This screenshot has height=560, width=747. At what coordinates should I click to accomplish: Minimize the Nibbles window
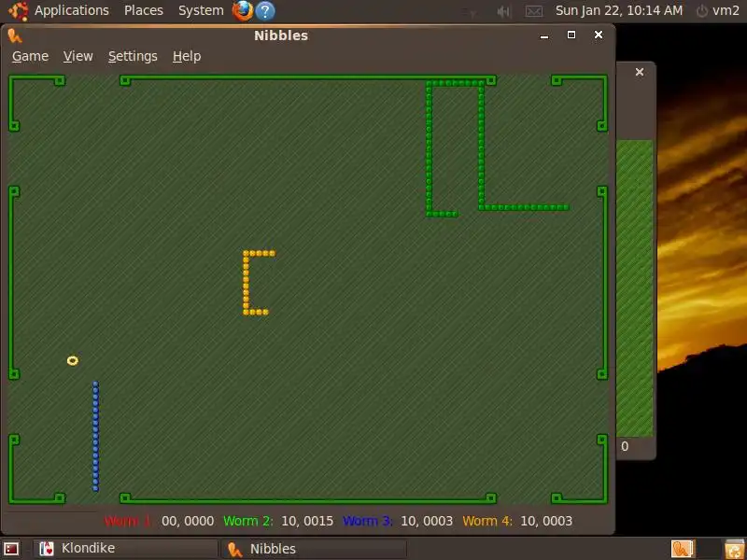pyautogui.click(x=544, y=35)
